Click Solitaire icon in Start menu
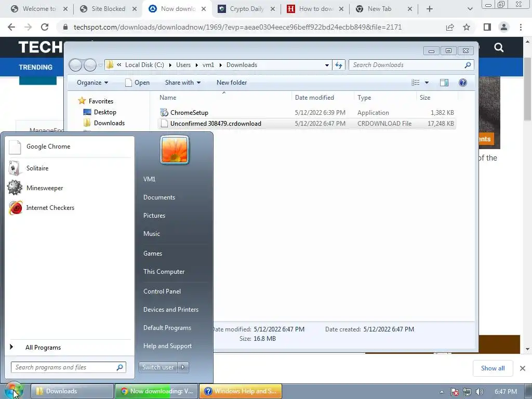 [14, 168]
